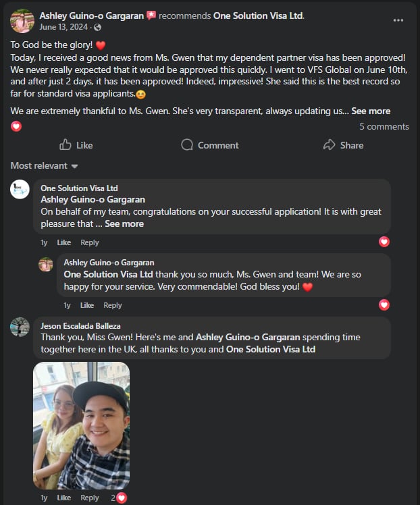Click the globe public audience icon

98,28
